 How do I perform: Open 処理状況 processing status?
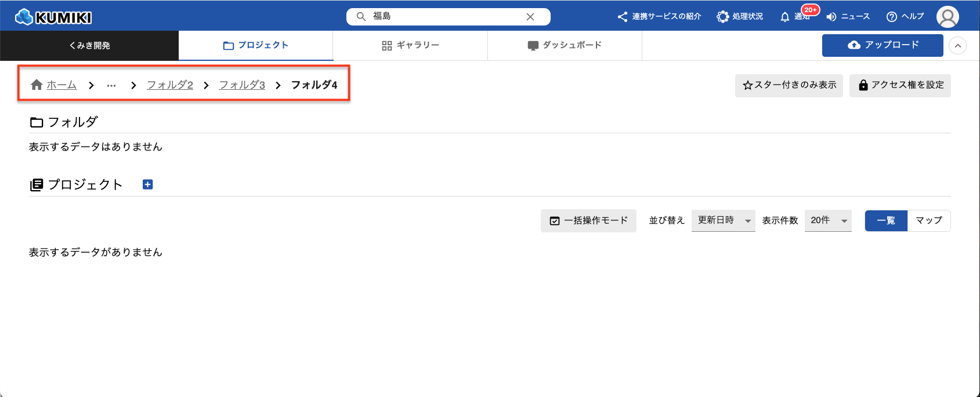click(x=740, y=17)
